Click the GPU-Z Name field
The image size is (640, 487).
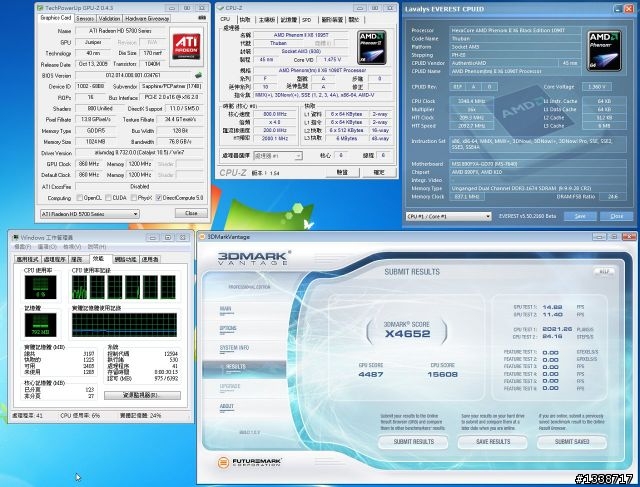pyautogui.click(x=120, y=31)
